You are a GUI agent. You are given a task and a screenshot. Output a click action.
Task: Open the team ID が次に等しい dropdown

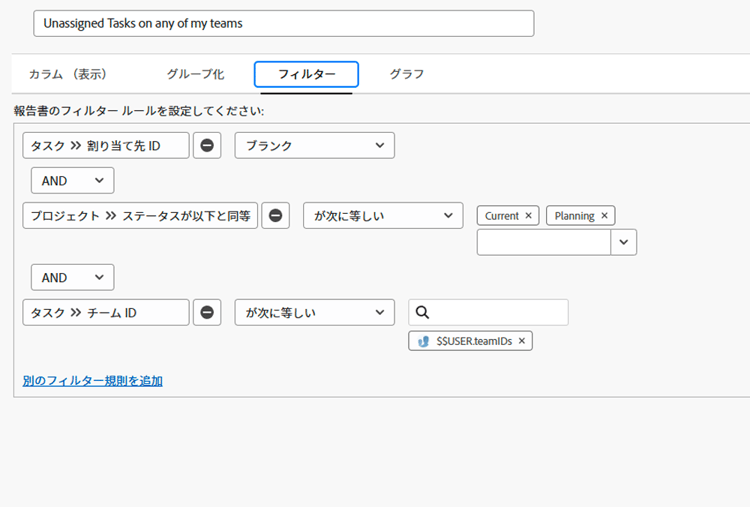tap(314, 313)
